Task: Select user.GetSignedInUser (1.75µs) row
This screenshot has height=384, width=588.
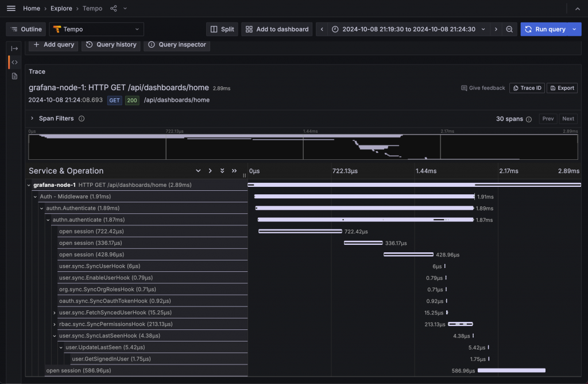Action: click(159, 359)
